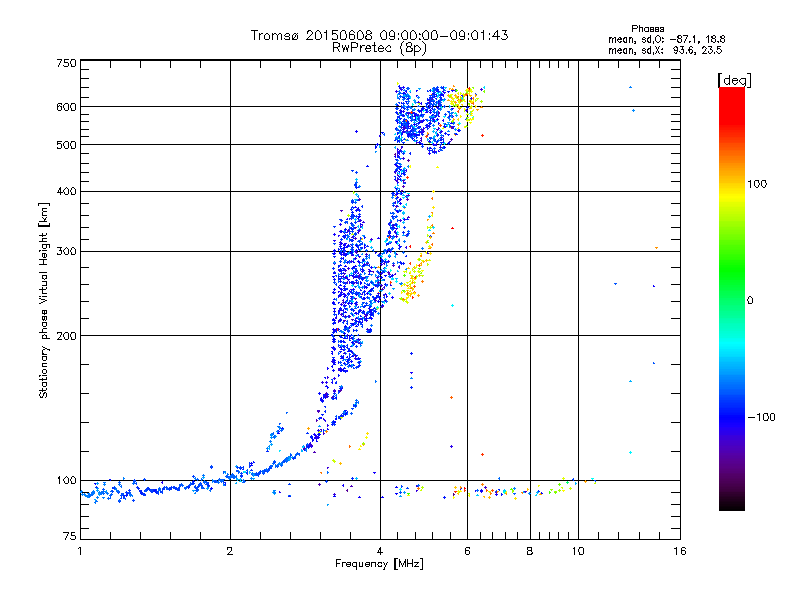Click the '[deg]' colorbar unit label
The height and width of the screenshot is (600, 800).
pyautogui.click(x=734, y=80)
